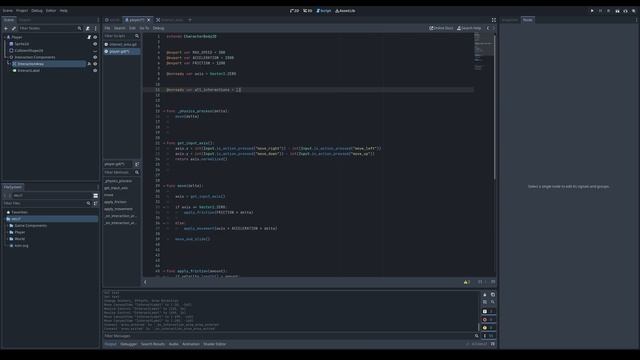Toggle error messages filter in output
The width and height of the screenshot is (640, 360).
(488, 320)
